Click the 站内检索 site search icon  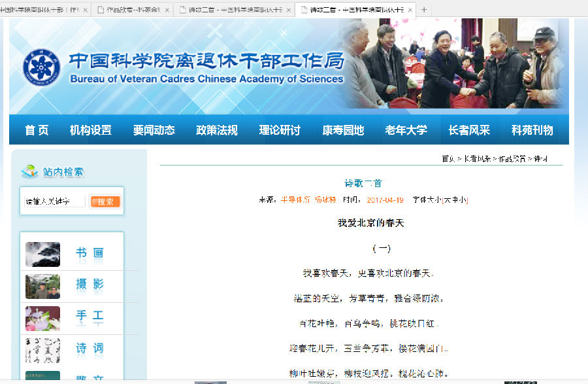click(x=29, y=172)
